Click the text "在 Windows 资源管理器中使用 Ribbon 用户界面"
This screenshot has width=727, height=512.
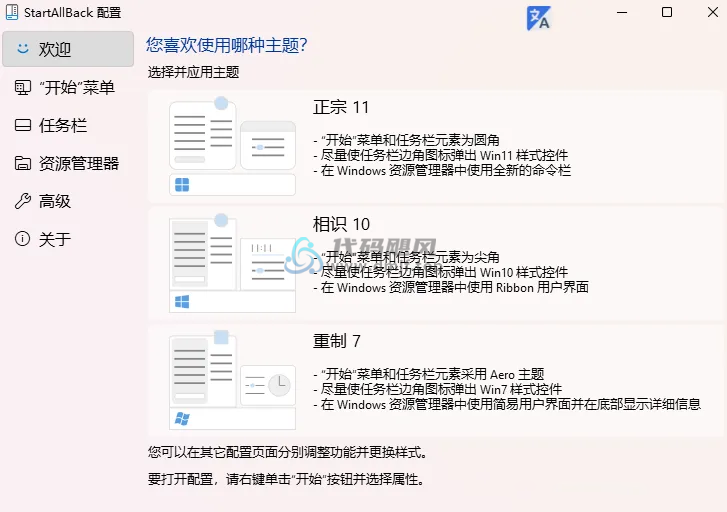(x=454, y=288)
